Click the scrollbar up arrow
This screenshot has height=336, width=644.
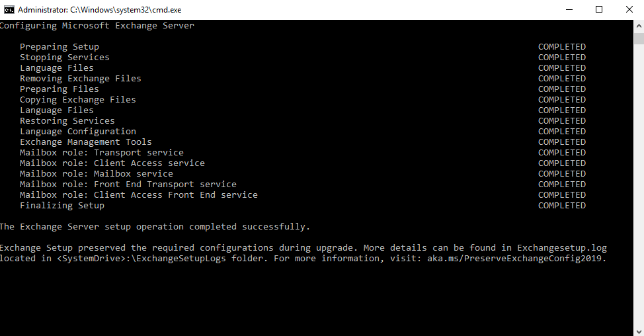coord(639,26)
